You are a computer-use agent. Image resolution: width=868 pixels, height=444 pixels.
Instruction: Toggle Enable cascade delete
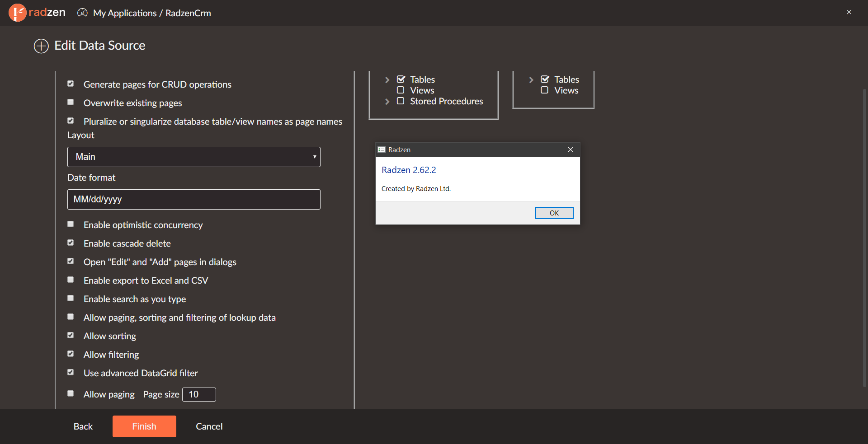click(x=71, y=243)
